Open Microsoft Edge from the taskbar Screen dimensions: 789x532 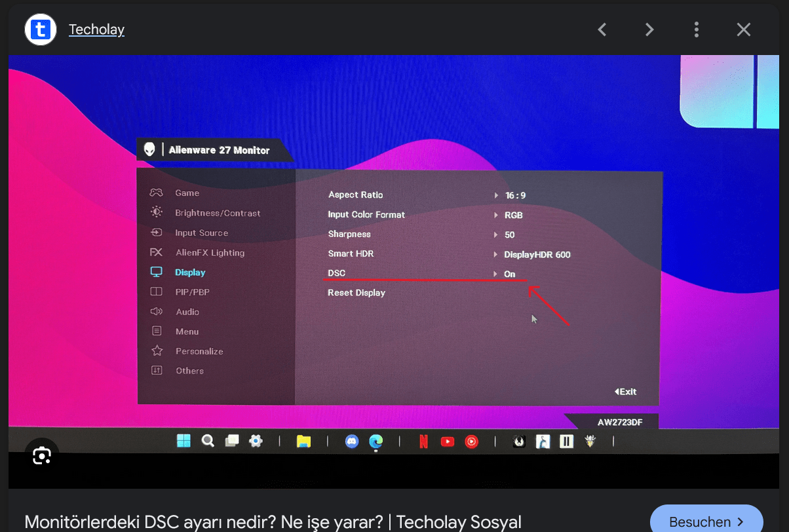375,442
